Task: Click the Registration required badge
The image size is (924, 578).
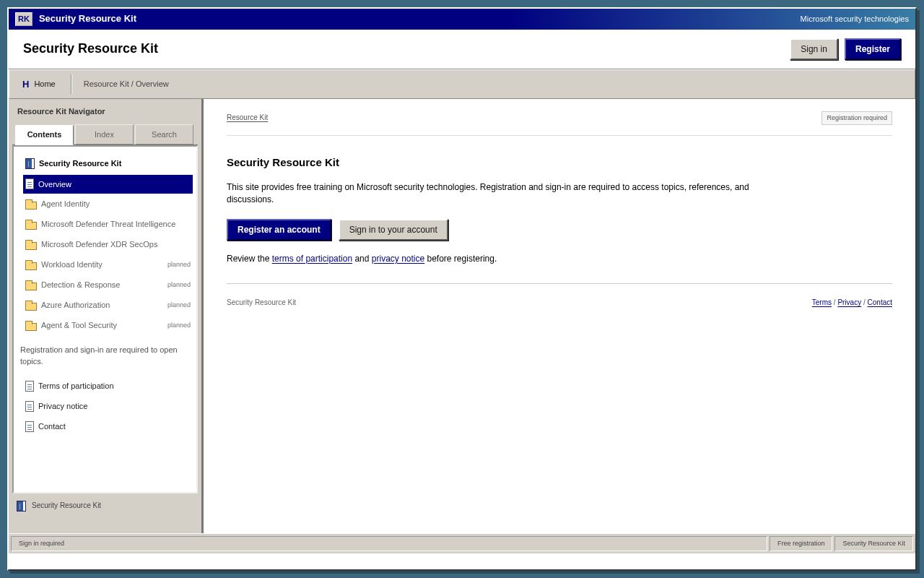Action: click(857, 118)
